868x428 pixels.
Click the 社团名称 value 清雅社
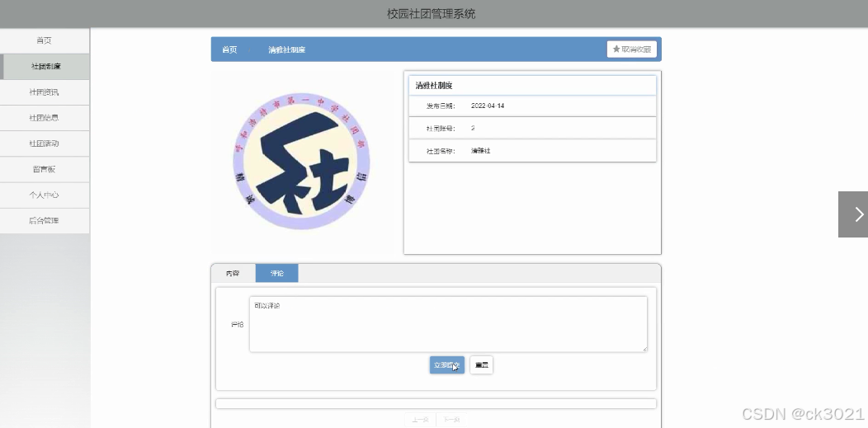[x=480, y=150]
